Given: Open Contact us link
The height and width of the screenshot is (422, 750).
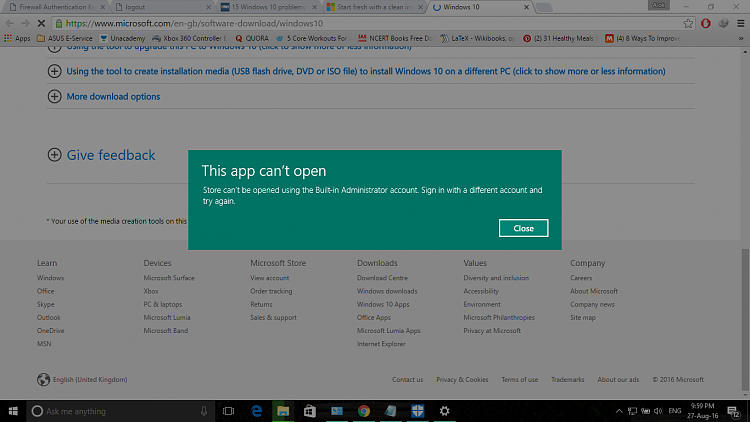Looking at the screenshot, I should [408, 379].
